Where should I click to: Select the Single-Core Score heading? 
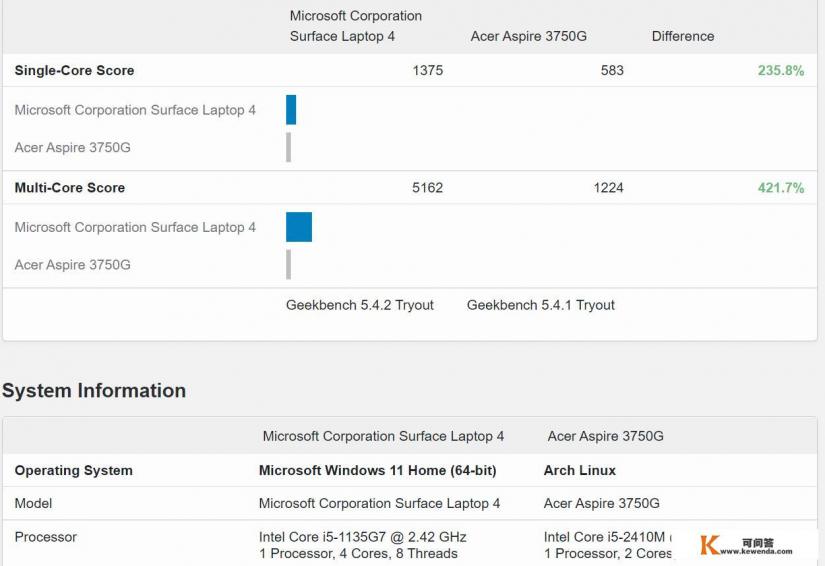pyautogui.click(x=74, y=71)
